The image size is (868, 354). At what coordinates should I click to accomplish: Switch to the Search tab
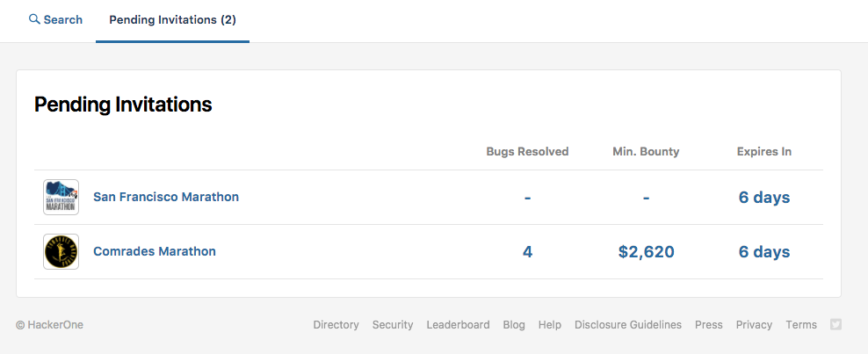[55, 19]
